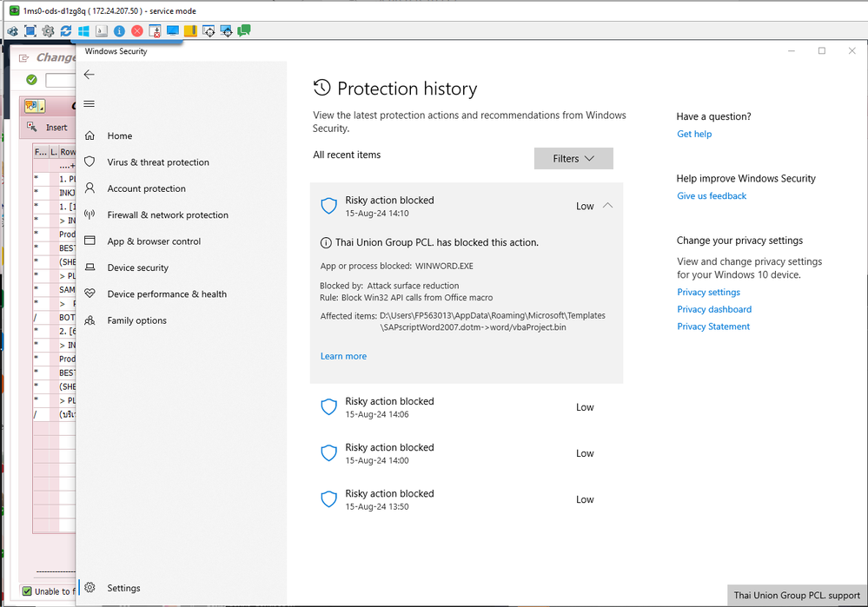
Task: Click the gear icon in remote toolbar
Action: coord(48,31)
